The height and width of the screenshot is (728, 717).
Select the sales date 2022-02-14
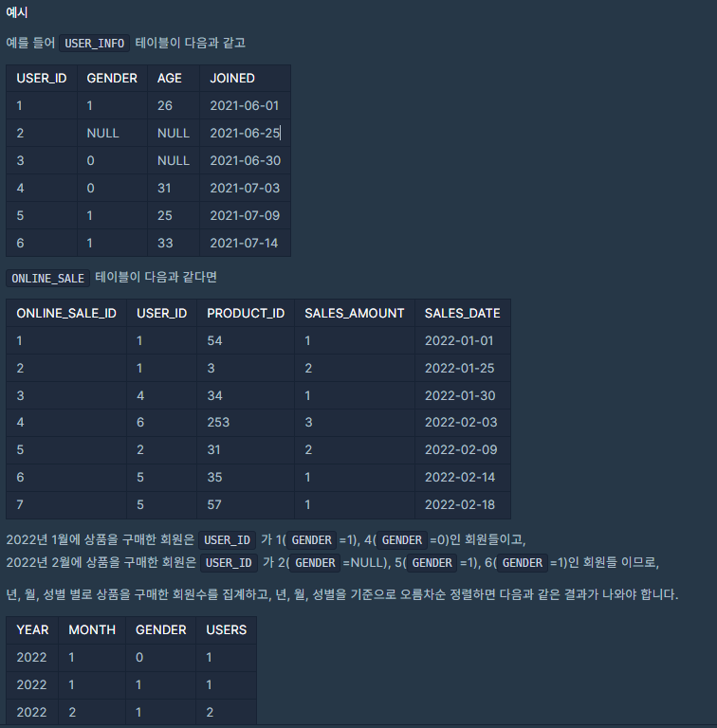[x=460, y=477]
